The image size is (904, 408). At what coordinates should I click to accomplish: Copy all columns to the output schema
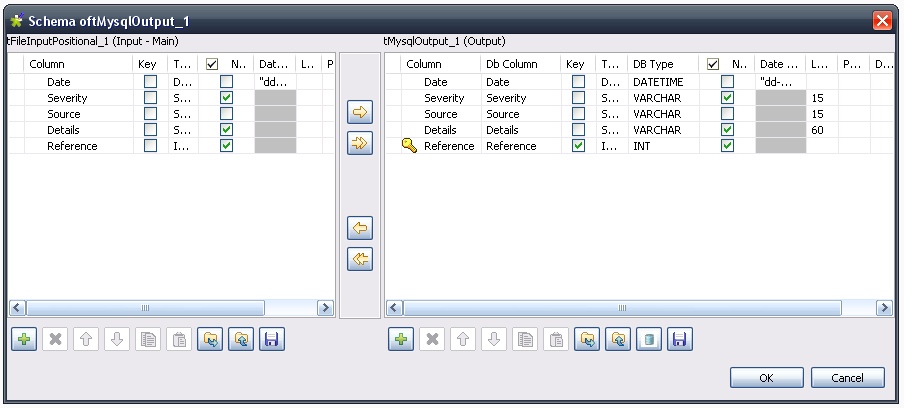(360, 145)
